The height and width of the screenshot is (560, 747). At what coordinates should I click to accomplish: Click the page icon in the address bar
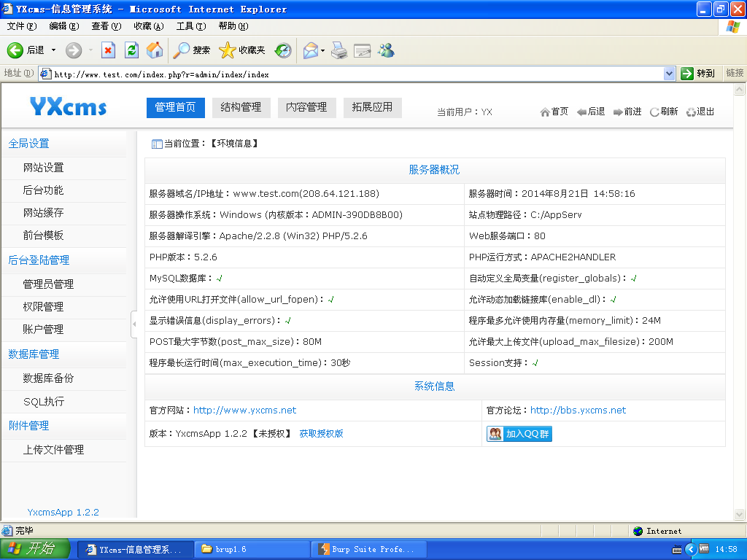coord(46,74)
